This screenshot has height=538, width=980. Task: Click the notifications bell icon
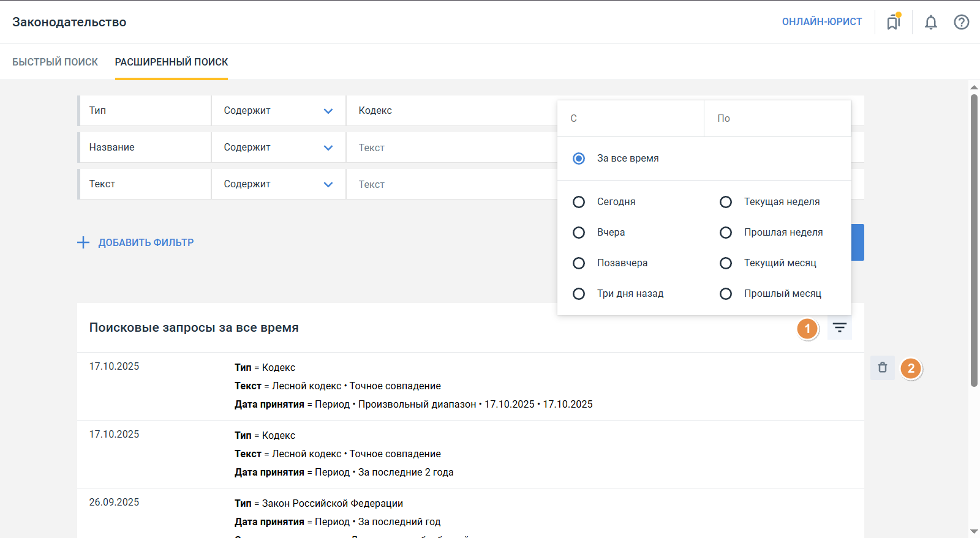(x=930, y=23)
